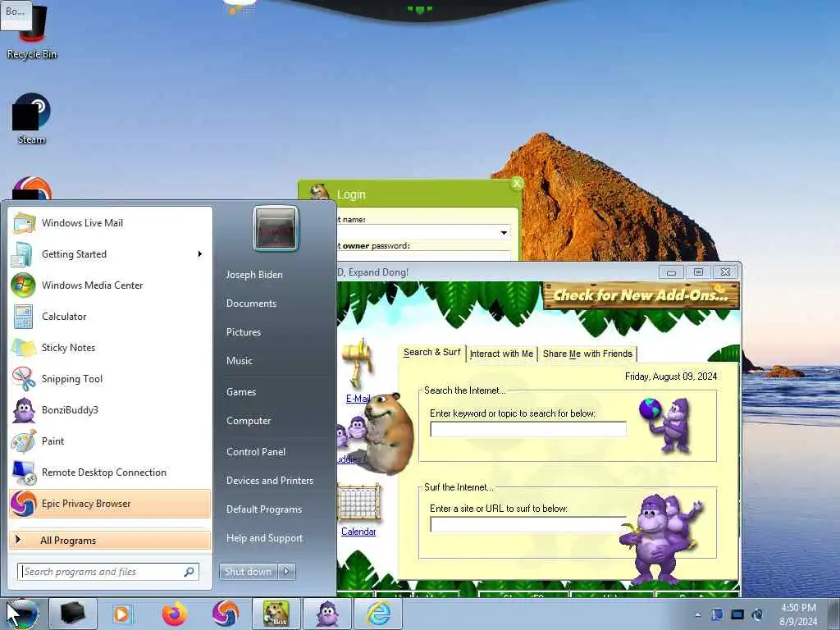Open Windows Live Mail from Start menu
This screenshot has height=630, width=840.
pos(110,223)
